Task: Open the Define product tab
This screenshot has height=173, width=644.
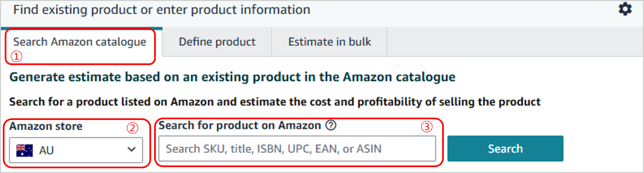Action: (217, 42)
